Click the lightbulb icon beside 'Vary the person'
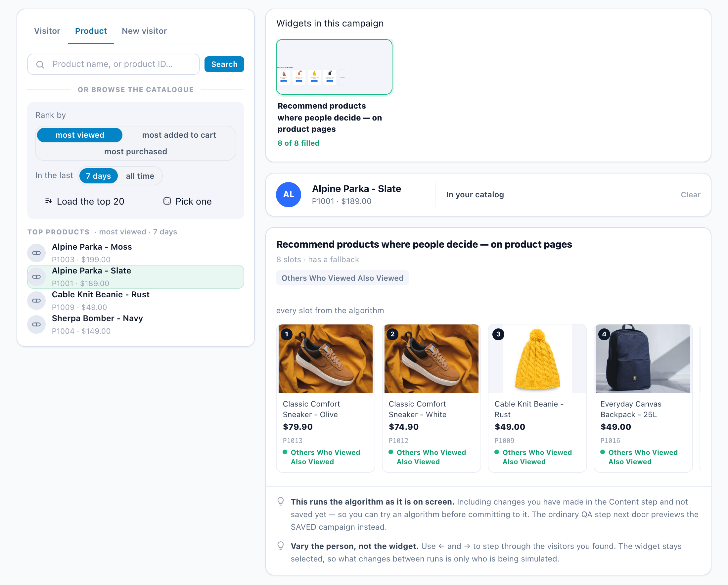This screenshot has width=728, height=585. pyautogui.click(x=281, y=546)
